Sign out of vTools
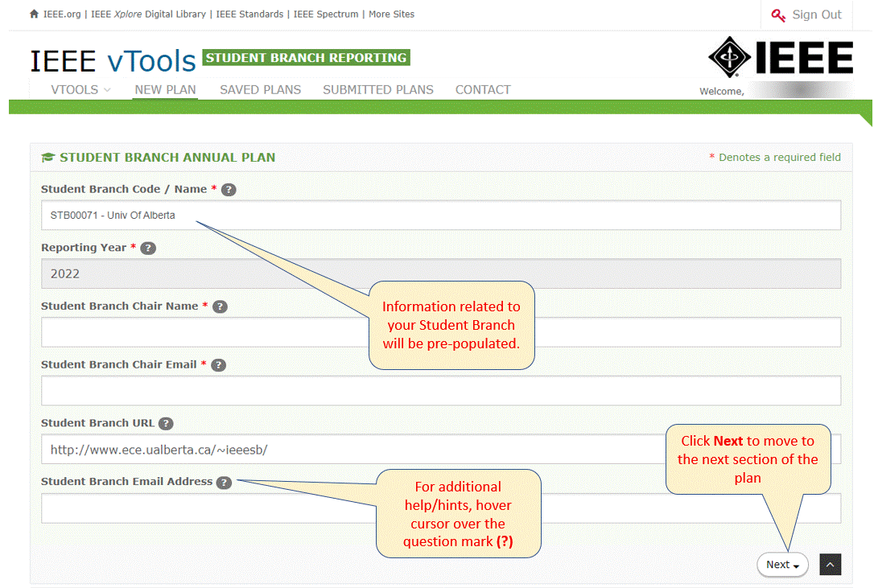874x588 pixels. (817, 15)
